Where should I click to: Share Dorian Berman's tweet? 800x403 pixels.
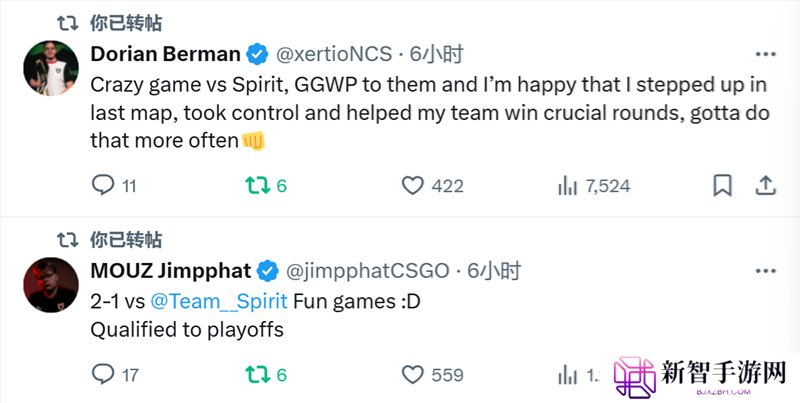[x=765, y=186]
